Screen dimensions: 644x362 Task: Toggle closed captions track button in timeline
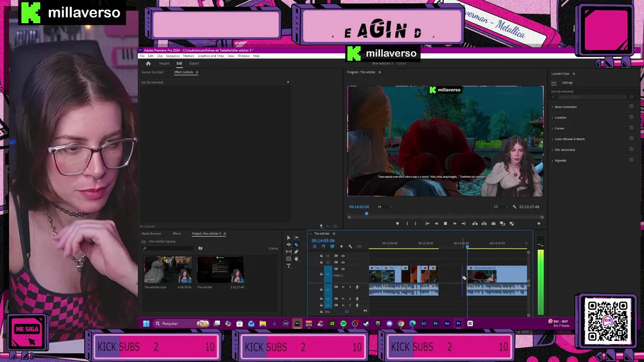[359, 246]
